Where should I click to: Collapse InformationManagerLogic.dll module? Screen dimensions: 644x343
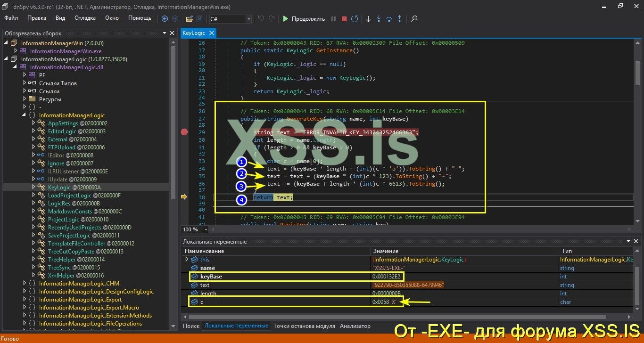point(16,67)
